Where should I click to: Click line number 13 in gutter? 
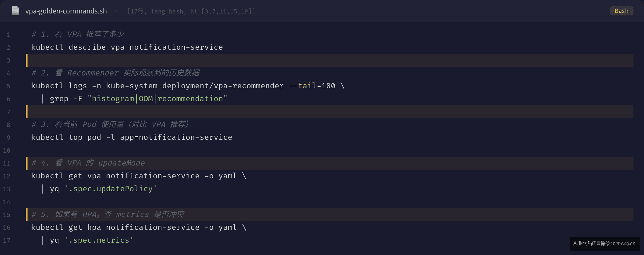click(7, 189)
